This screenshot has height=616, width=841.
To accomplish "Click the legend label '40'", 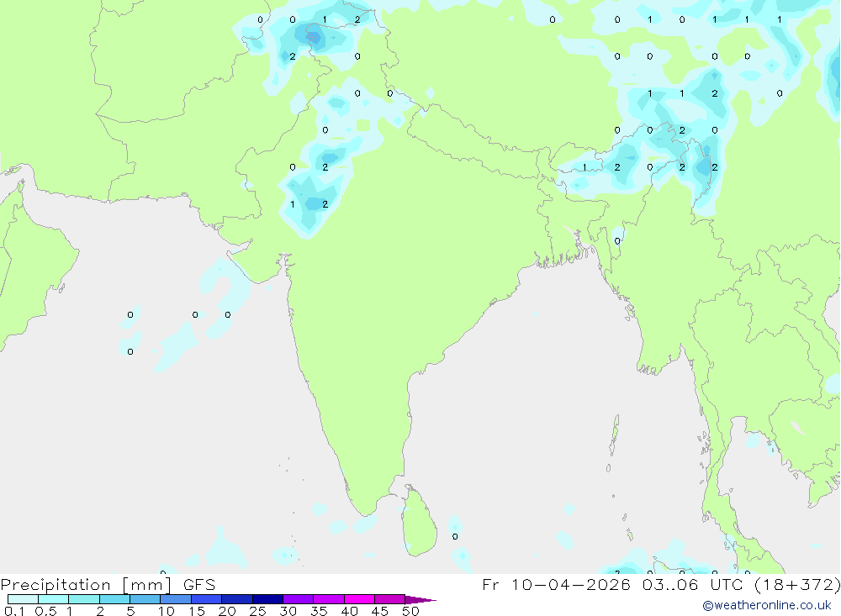I will (349, 611).
